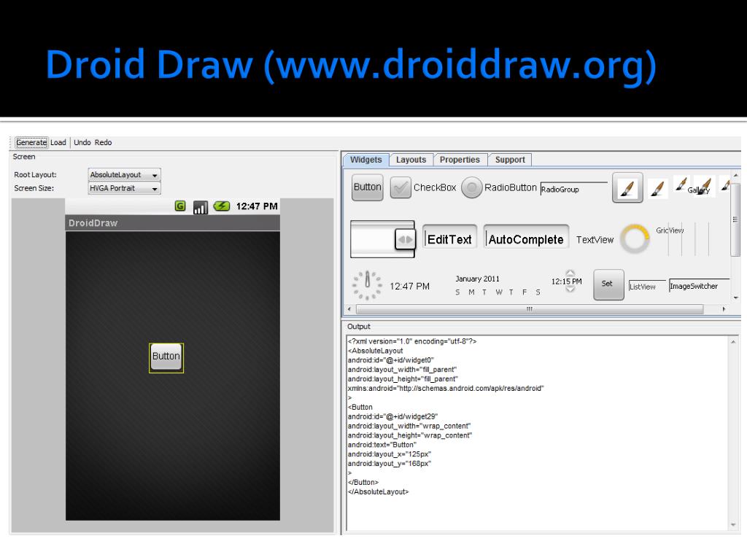Switch to the Properties tab
Screen dimensions: 747x560
click(460, 160)
